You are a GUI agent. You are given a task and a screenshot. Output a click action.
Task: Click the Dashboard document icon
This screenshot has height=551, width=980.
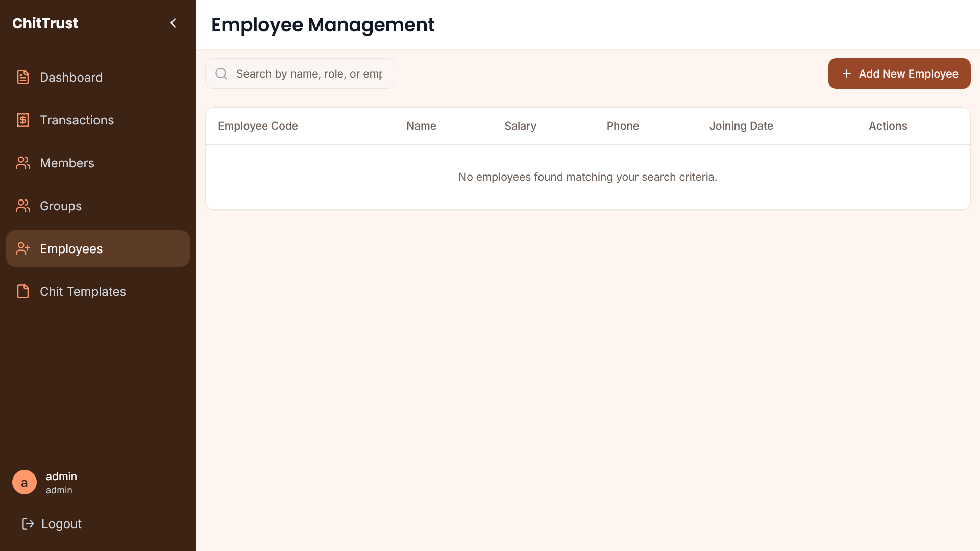[23, 77]
